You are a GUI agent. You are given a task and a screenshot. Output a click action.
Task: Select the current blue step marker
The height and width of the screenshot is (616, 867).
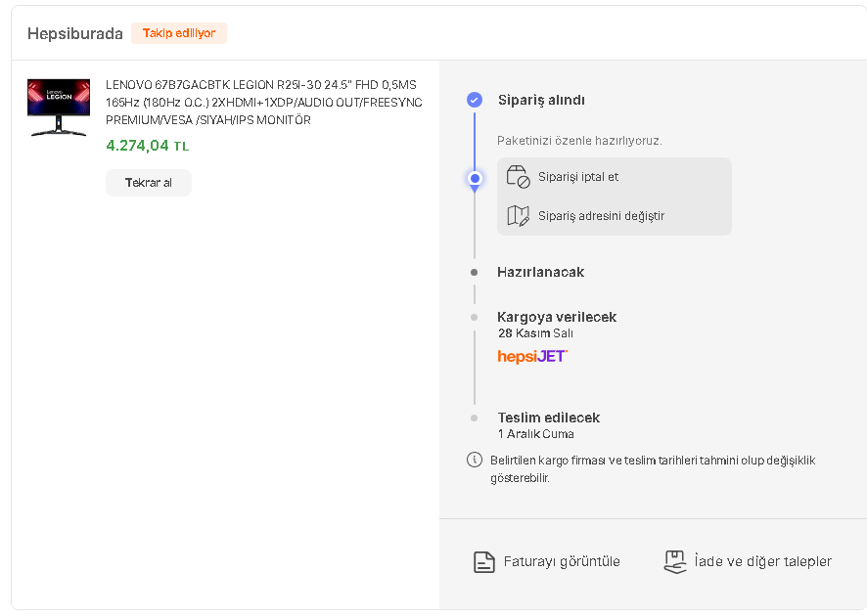coord(475,179)
